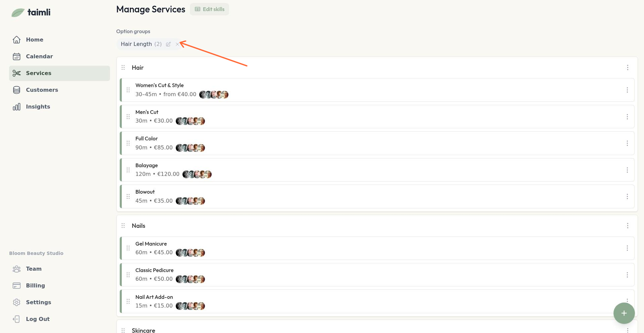Click the Edit skills button
The image size is (644, 333).
click(x=209, y=9)
